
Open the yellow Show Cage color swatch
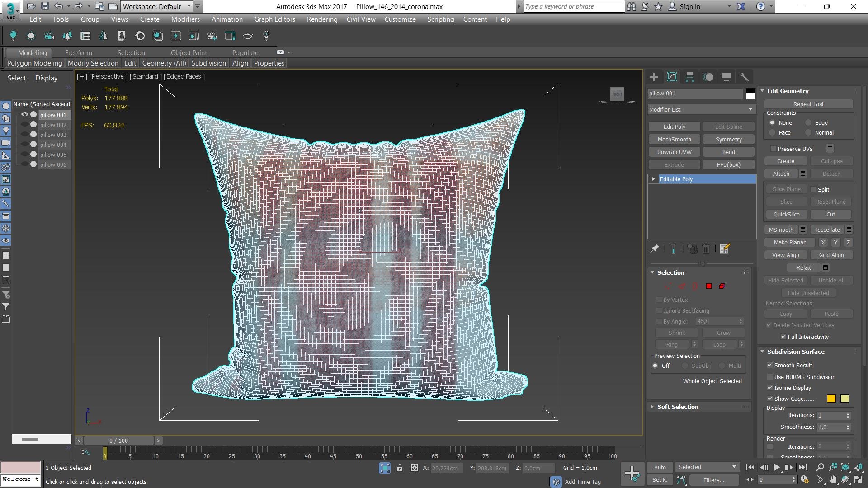(x=844, y=399)
